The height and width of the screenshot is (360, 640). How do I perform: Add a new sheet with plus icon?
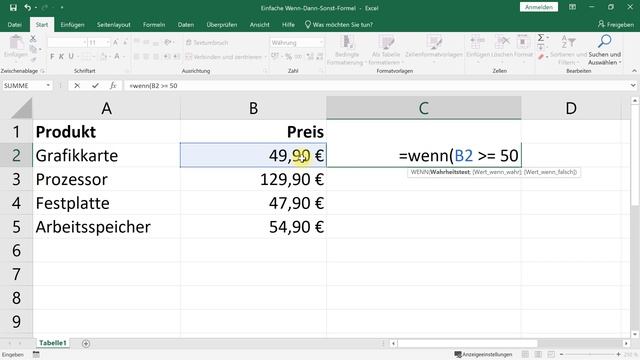pyautogui.click(x=86, y=344)
